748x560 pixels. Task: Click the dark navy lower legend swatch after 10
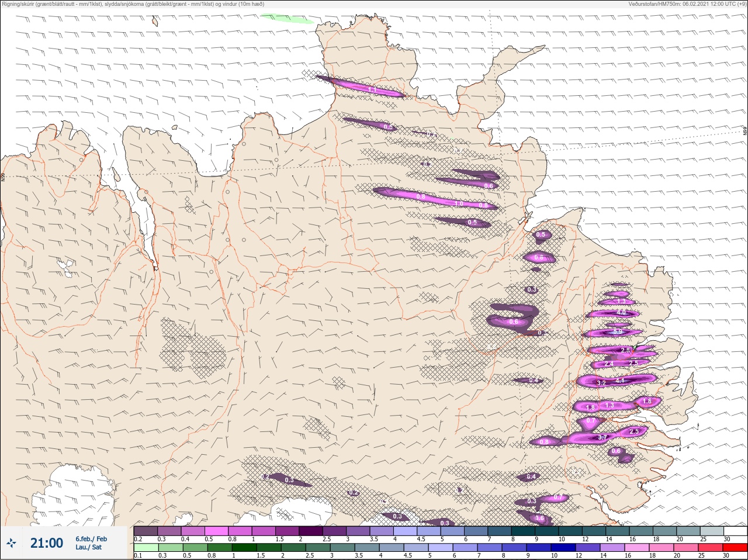[565, 548]
